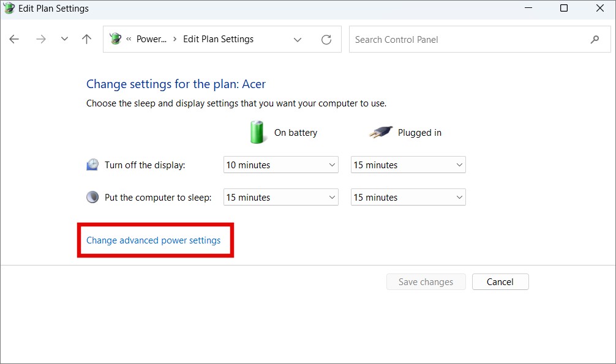The height and width of the screenshot is (364, 616).
Task: Select the Power… breadcrumb item
Action: [151, 39]
